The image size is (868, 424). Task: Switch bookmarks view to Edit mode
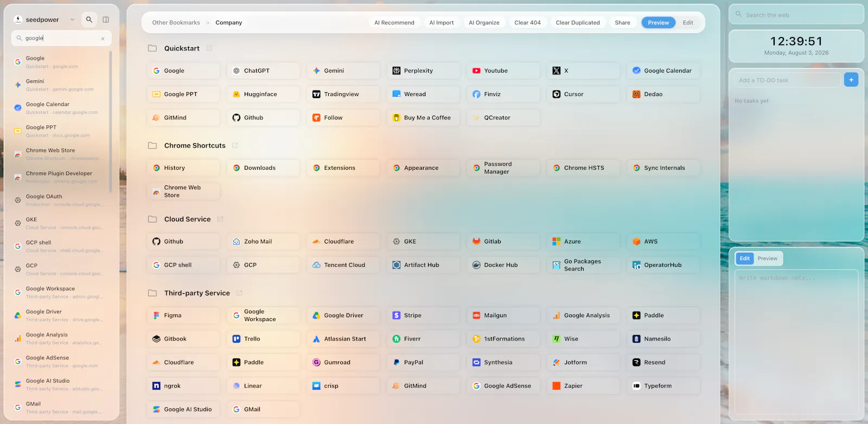click(688, 23)
